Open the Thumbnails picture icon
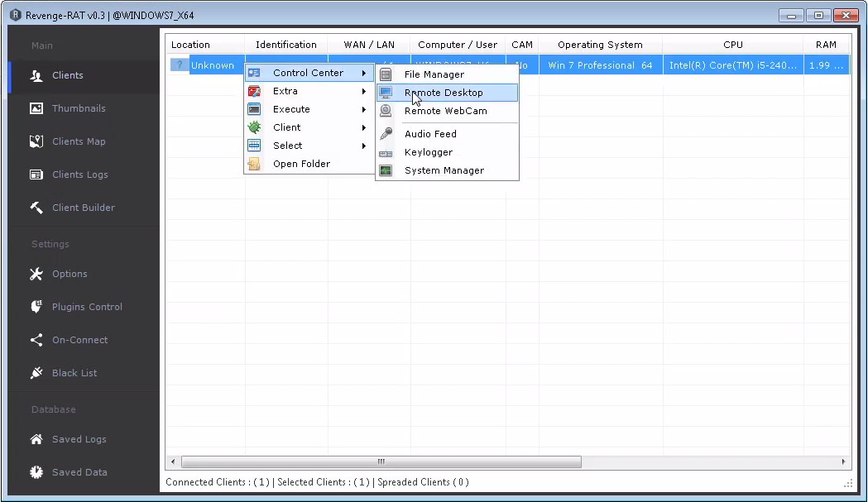The width and height of the screenshot is (868, 502). click(x=36, y=108)
